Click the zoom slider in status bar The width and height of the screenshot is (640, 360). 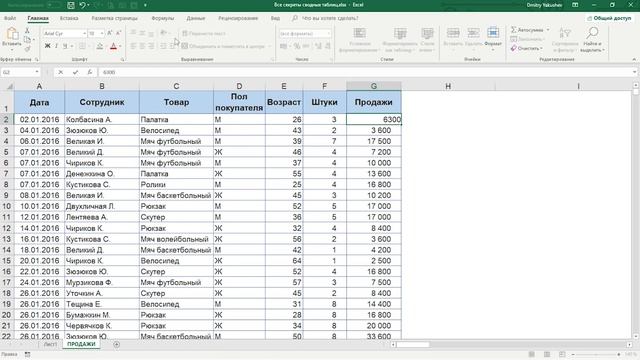point(596,355)
